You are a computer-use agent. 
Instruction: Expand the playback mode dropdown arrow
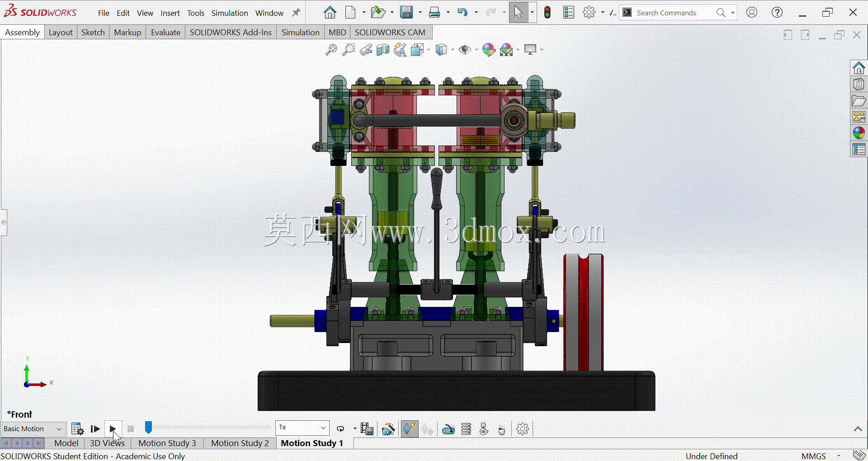355,428
